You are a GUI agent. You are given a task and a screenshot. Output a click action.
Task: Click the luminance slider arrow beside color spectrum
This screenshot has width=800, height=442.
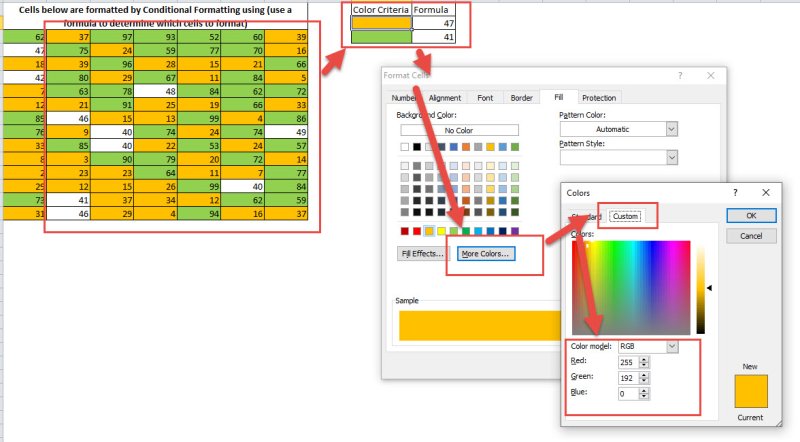point(711,288)
